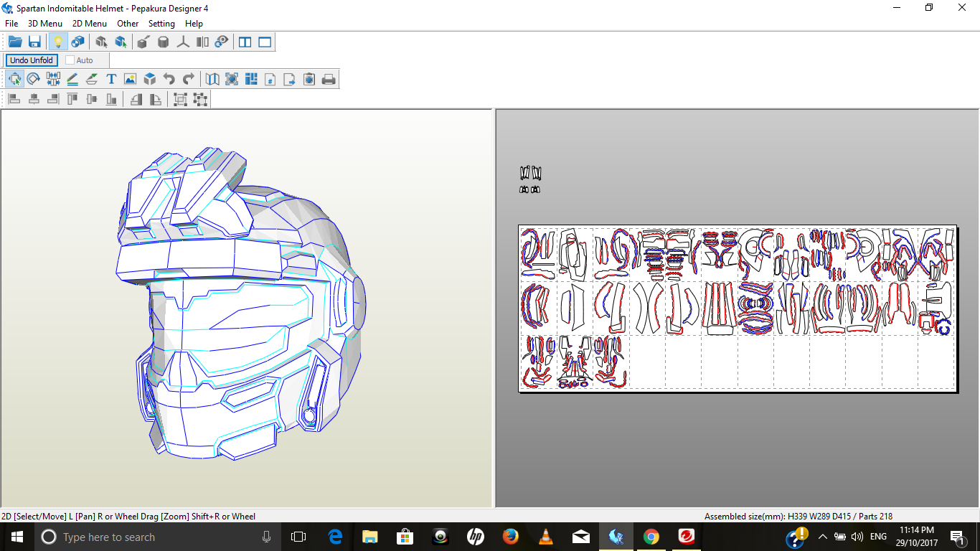Screen dimensions: 980x551
Task: Open Task View from the taskbar
Action: pyautogui.click(x=298, y=537)
